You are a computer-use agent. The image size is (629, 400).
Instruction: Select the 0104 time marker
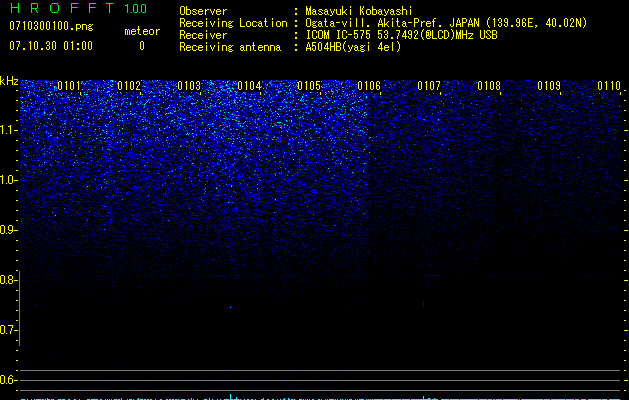click(249, 86)
